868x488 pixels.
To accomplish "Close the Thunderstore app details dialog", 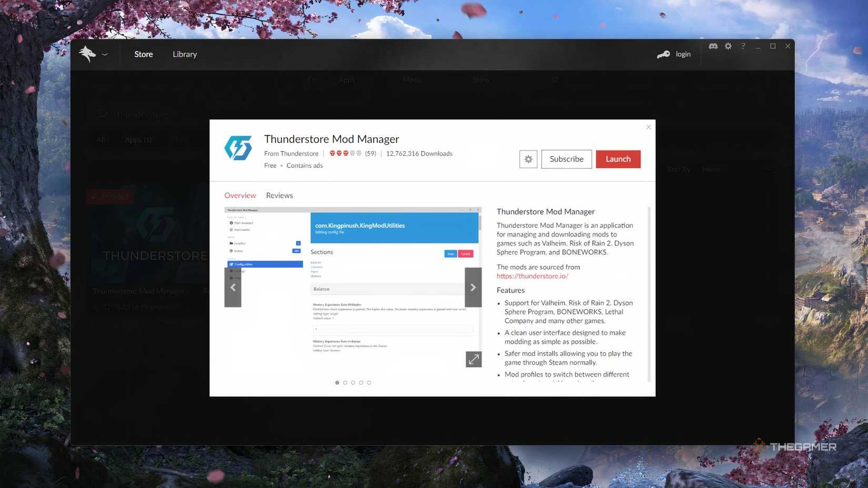I will (648, 127).
